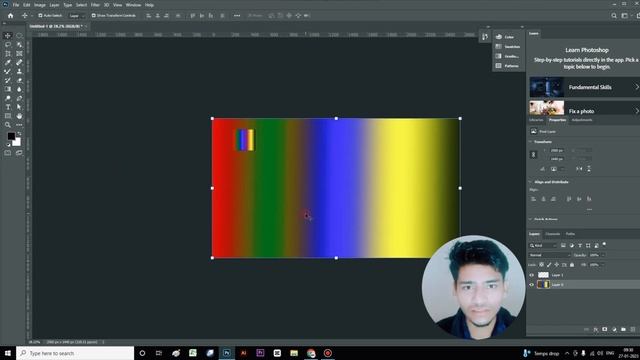
Task: Hide Layer 0 using its eye icon
Action: (531, 285)
